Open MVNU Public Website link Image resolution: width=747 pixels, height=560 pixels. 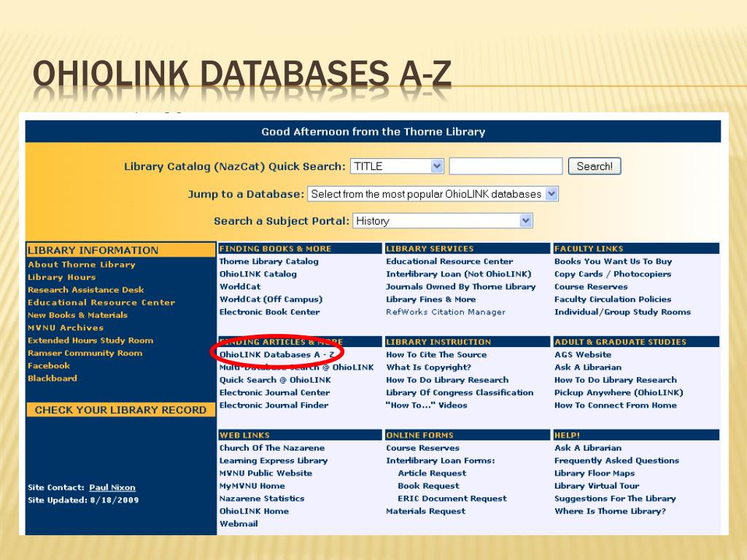266,472
